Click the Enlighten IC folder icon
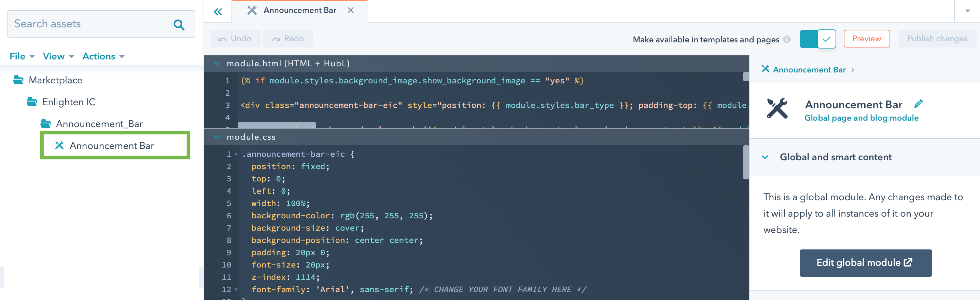This screenshot has height=300, width=980. tap(31, 101)
